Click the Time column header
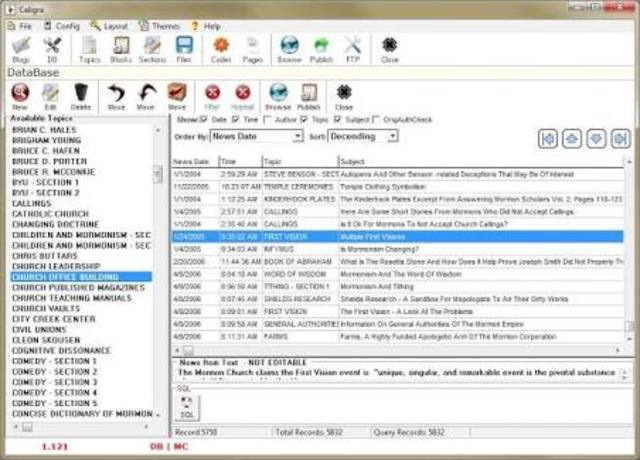The width and height of the screenshot is (640, 460). pyautogui.click(x=240, y=162)
